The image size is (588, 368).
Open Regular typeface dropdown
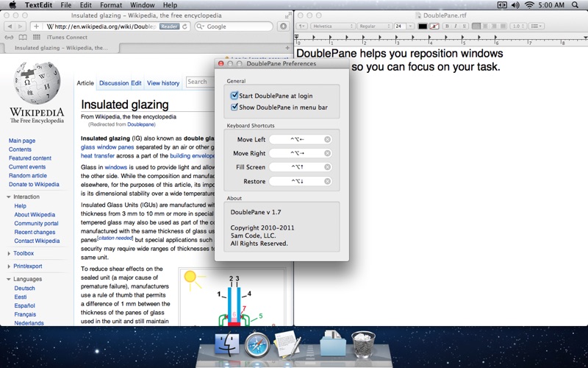pyautogui.click(x=374, y=26)
